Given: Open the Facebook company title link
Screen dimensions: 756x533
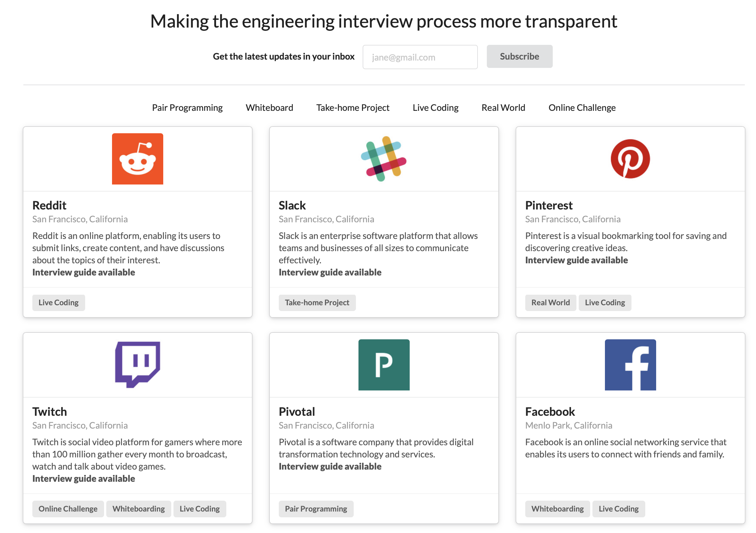Looking at the screenshot, I should point(550,412).
